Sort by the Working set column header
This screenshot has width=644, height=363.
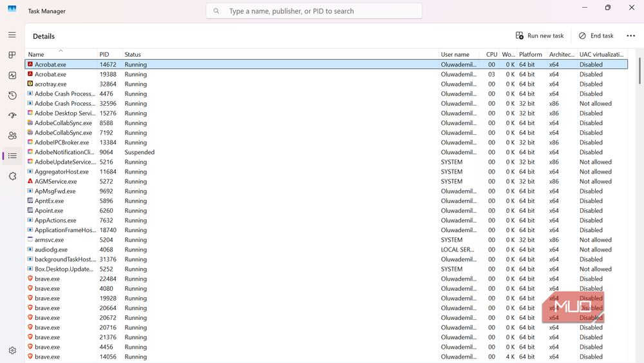pos(508,54)
